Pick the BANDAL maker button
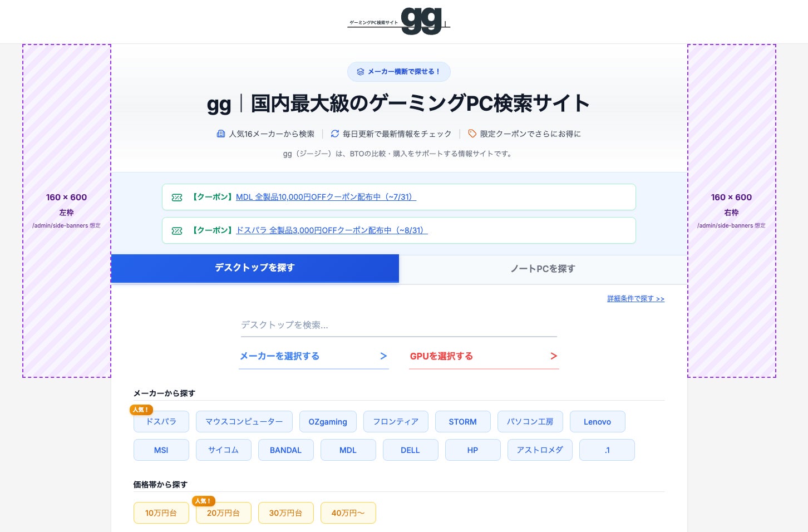The image size is (808, 532). (x=286, y=450)
